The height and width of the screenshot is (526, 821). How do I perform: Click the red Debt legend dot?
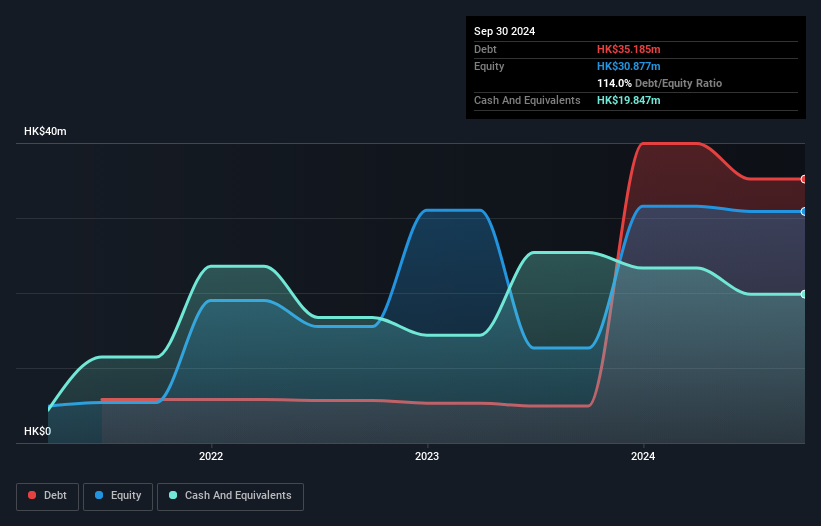point(32,495)
